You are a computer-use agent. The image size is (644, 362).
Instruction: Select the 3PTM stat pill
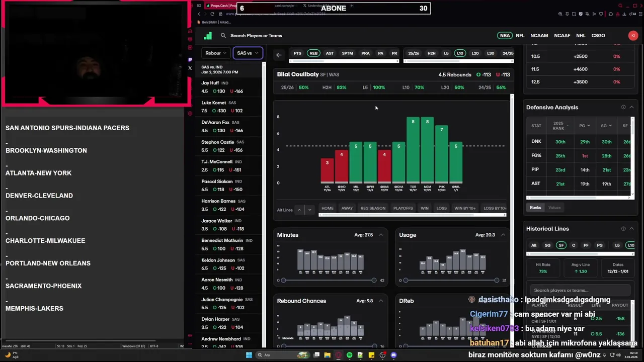point(347,53)
